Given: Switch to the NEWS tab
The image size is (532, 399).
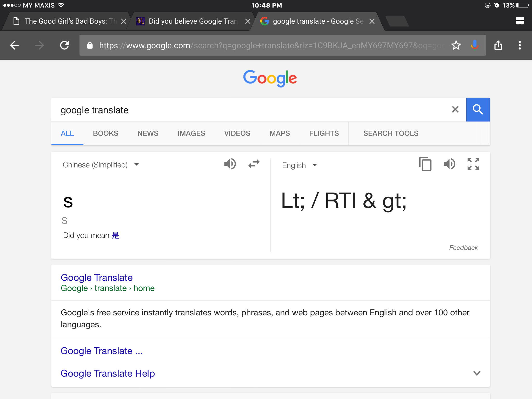Looking at the screenshot, I should (x=148, y=133).
